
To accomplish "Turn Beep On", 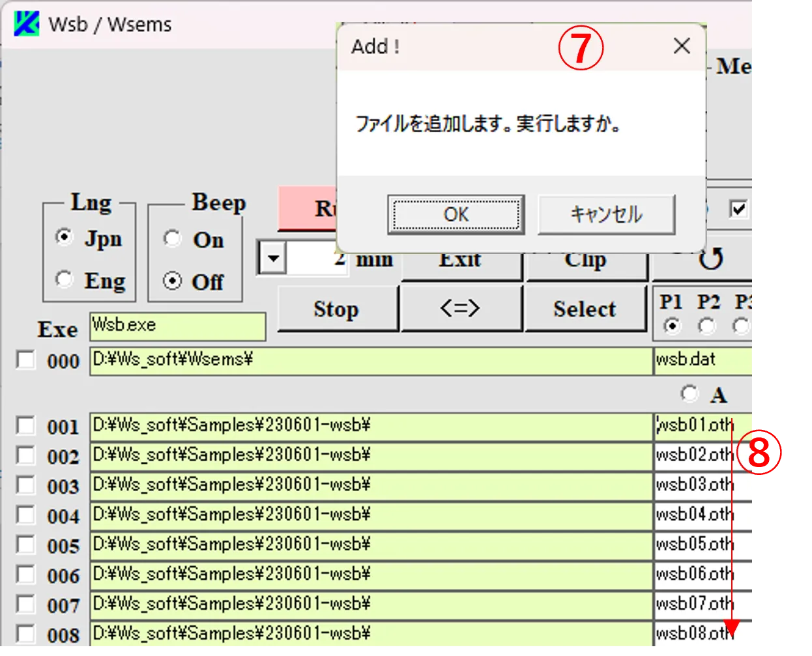I will 173,239.
